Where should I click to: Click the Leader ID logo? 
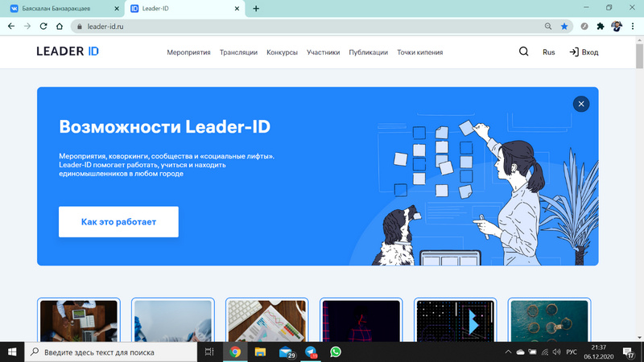pos(68,52)
